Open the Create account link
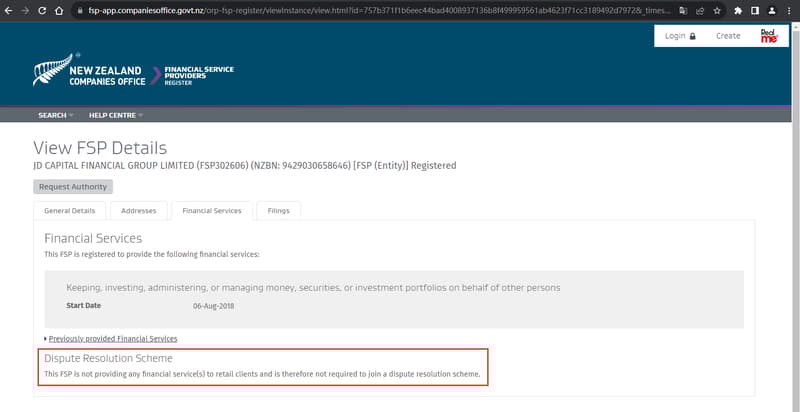 (x=728, y=36)
